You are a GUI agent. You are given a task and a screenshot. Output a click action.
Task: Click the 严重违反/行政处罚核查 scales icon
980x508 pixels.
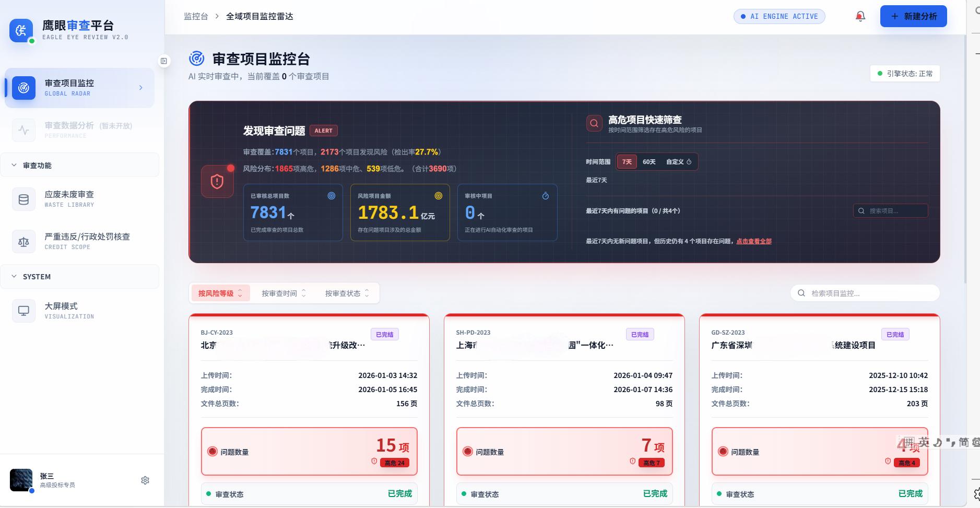(23, 242)
